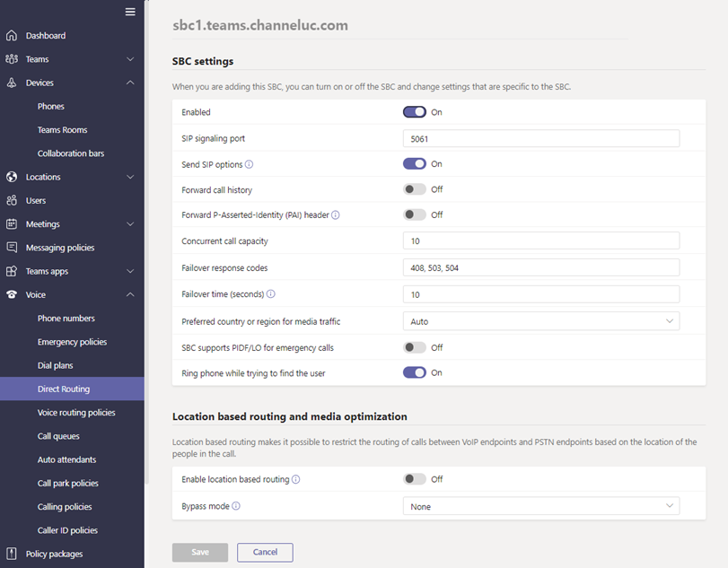Click the Dashboard home icon
728x568 pixels.
point(12,35)
